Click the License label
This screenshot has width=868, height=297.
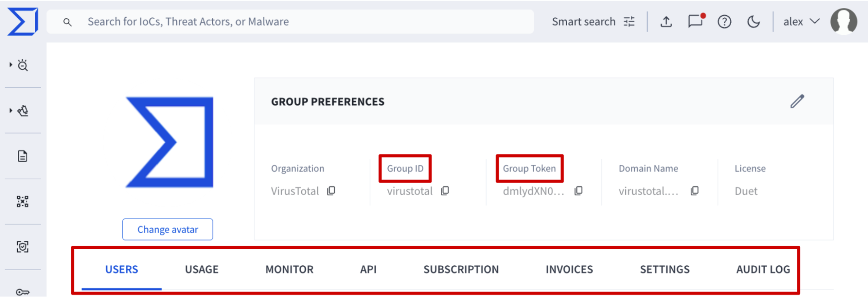pyautogui.click(x=750, y=168)
